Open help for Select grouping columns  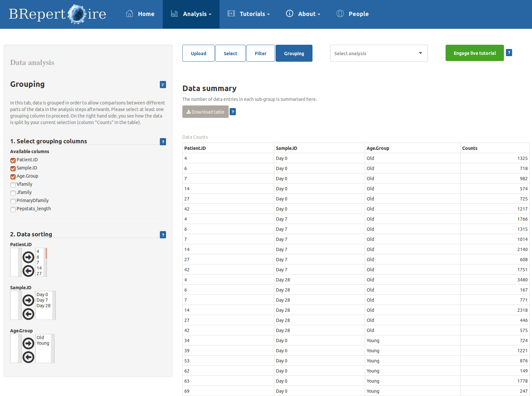[163, 142]
